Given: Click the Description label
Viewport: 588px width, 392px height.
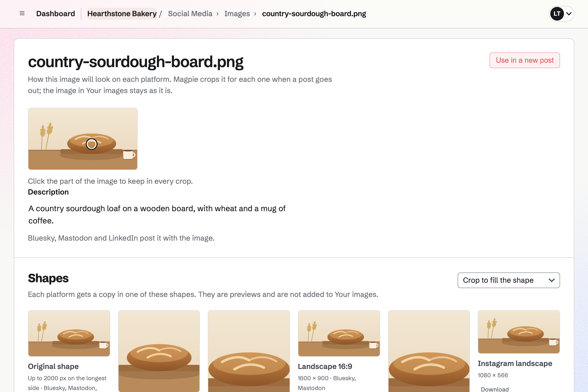Looking at the screenshot, I should pos(48,192).
